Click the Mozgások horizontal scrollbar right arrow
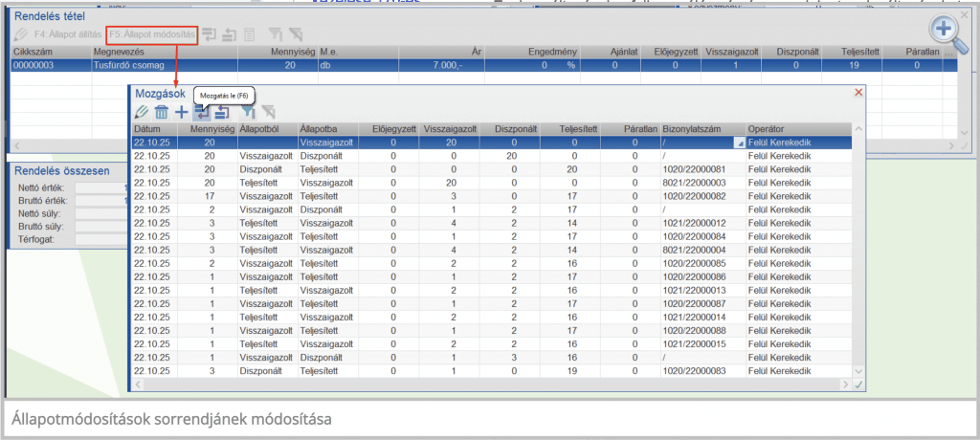Image resolution: width=980 pixels, height=440 pixels. click(x=846, y=385)
